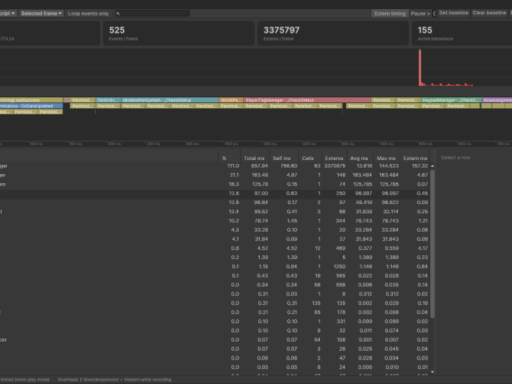
Task: Select the green 'KeypadManager' timeline block
Action: 450,100
